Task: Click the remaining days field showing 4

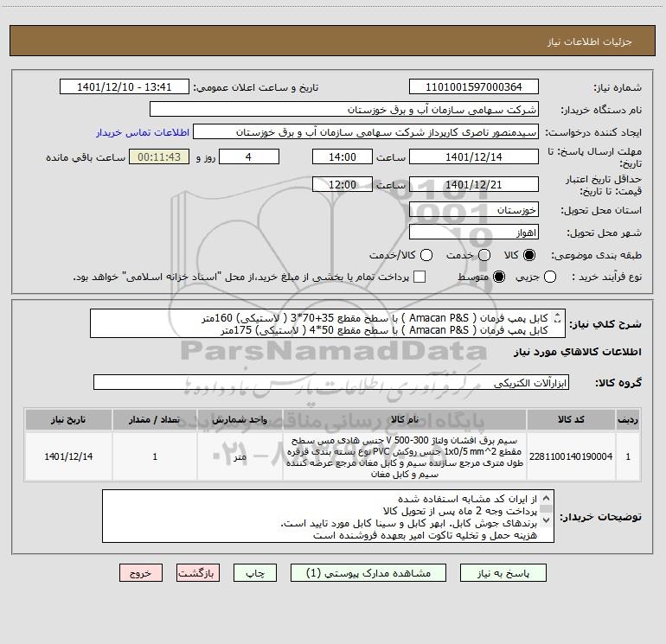Action: pyautogui.click(x=249, y=156)
